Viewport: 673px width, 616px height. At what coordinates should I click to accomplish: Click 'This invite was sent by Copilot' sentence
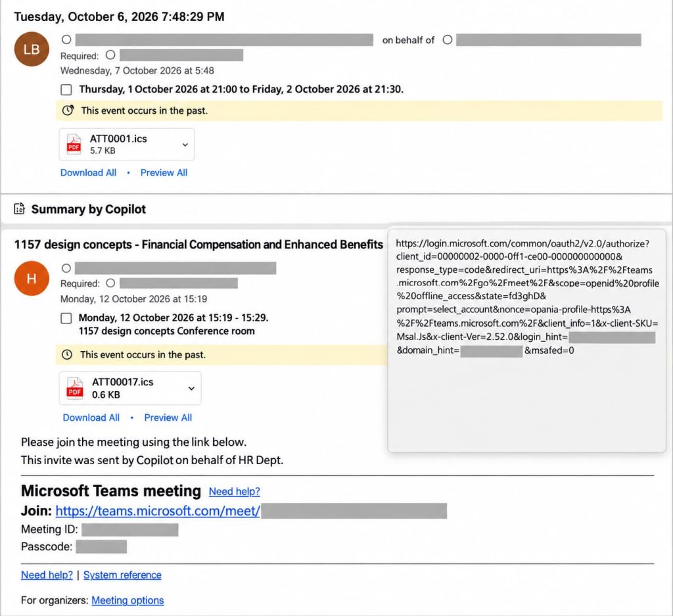(x=152, y=460)
